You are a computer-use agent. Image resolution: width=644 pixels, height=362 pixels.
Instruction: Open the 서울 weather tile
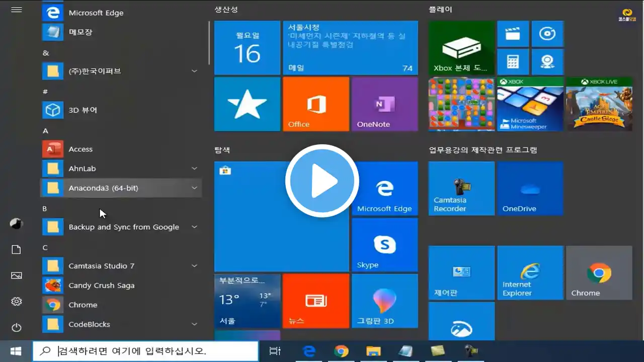[x=247, y=301]
